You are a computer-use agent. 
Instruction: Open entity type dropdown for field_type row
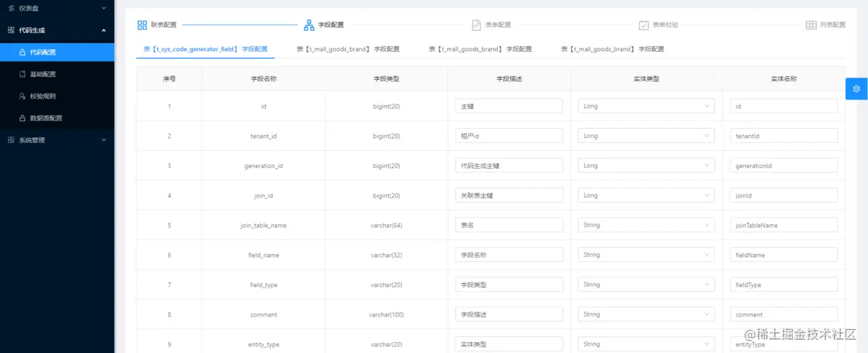[x=646, y=284]
